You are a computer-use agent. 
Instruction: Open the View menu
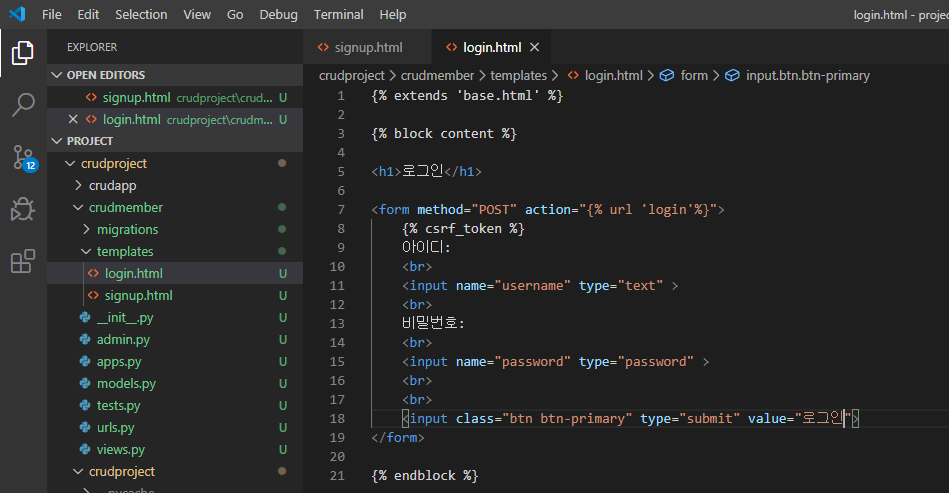click(197, 15)
